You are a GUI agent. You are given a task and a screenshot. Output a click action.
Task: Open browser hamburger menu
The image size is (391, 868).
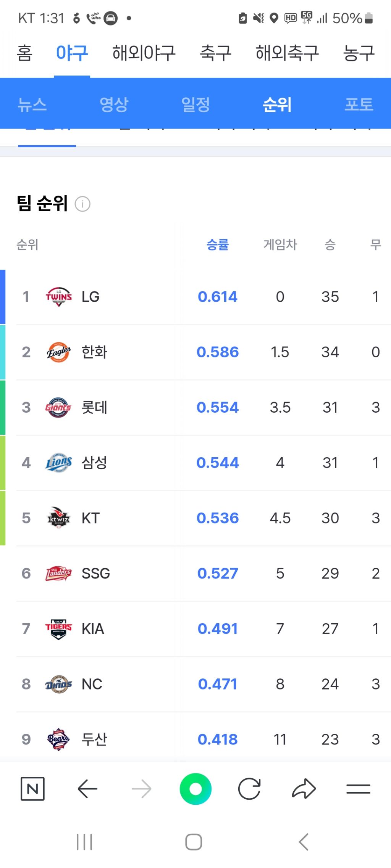tap(358, 789)
